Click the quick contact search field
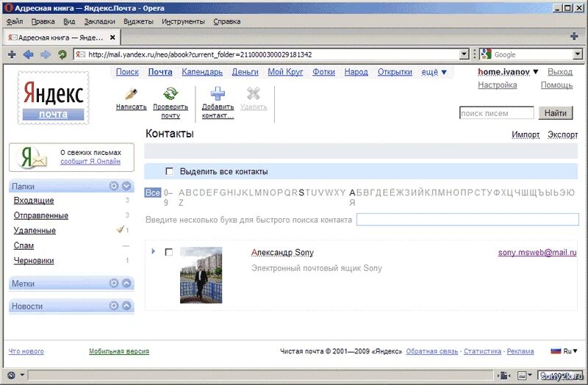The image size is (588, 385). [x=467, y=219]
